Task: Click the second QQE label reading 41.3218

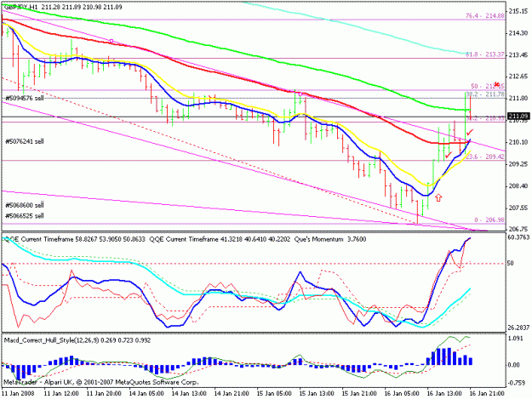Action: [x=220, y=239]
